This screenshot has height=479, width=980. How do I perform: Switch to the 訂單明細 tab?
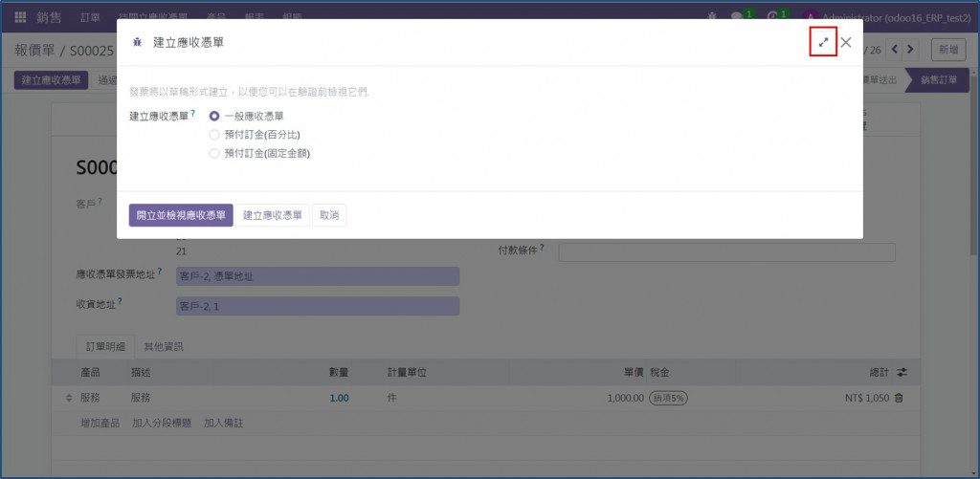tap(103, 347)
